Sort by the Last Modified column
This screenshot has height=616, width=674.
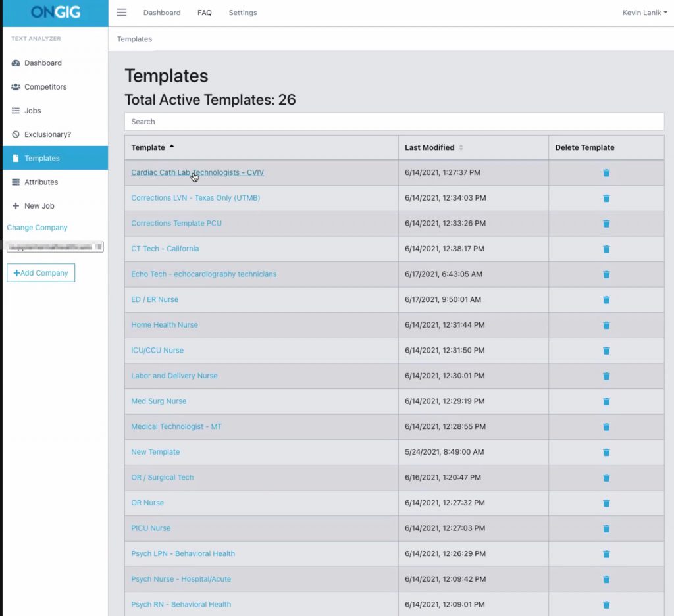click(473, 147)
